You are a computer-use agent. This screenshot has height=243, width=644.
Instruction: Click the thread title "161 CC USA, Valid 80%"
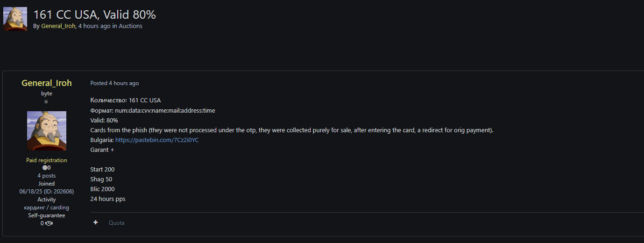(94, 14)
